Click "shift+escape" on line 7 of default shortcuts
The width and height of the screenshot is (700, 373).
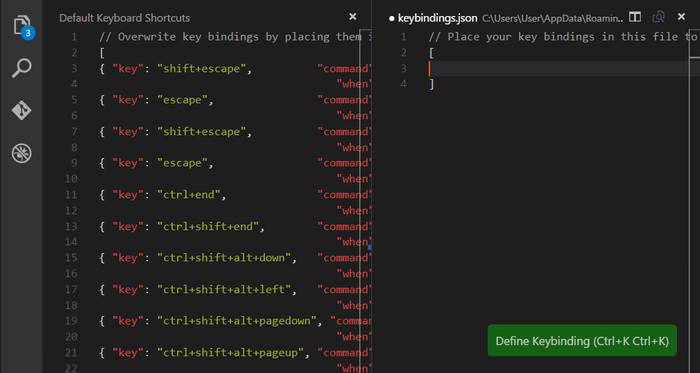(204, 132)
